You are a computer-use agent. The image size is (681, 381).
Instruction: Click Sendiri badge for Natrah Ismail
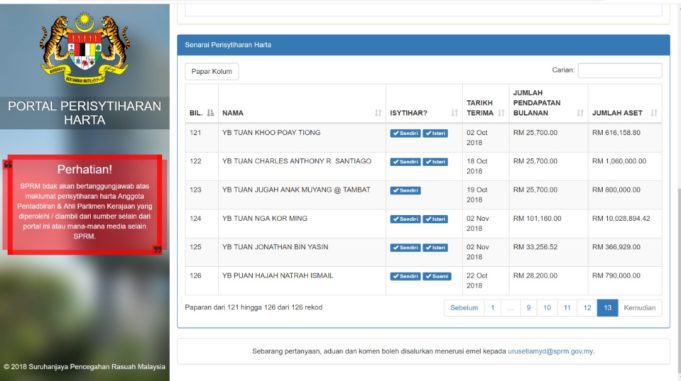click(405, 276)
